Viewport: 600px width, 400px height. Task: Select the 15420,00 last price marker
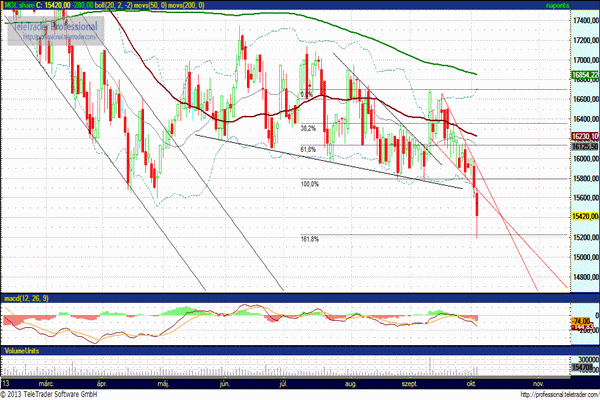[x=583, y=216]
